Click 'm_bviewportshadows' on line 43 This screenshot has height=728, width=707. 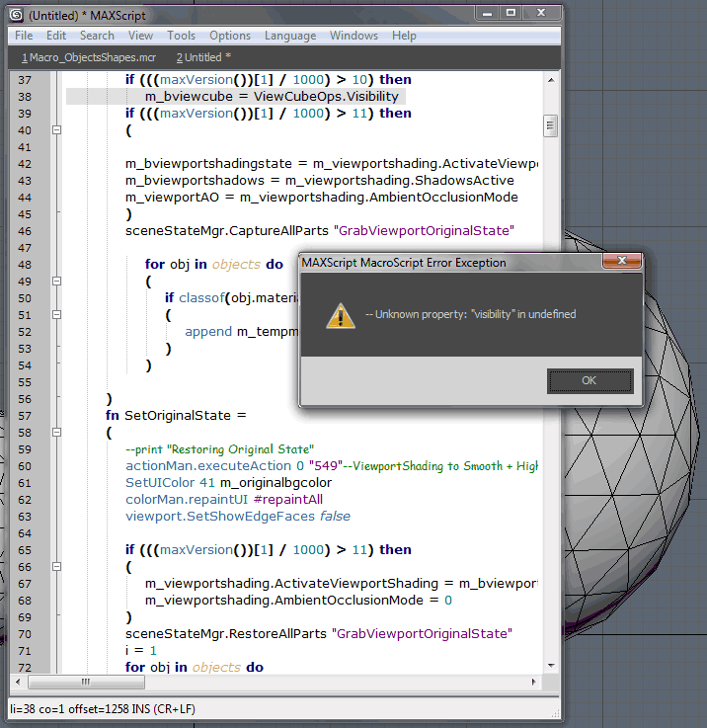(x=195, y=180)
